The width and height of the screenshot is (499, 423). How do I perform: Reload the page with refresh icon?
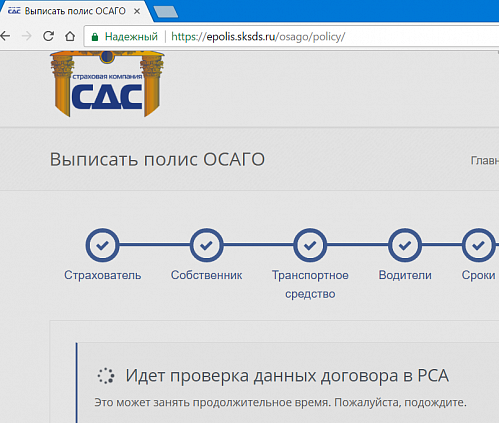(48, 36)
